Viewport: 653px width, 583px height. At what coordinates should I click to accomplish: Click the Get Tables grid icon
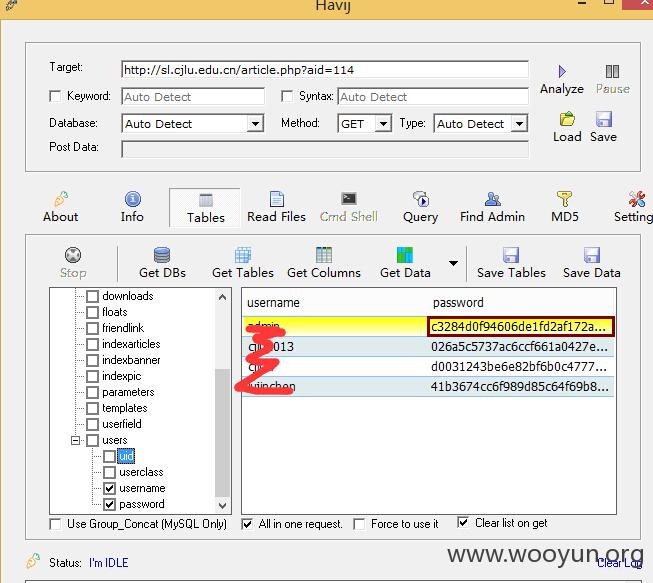[x=243, y=255]
